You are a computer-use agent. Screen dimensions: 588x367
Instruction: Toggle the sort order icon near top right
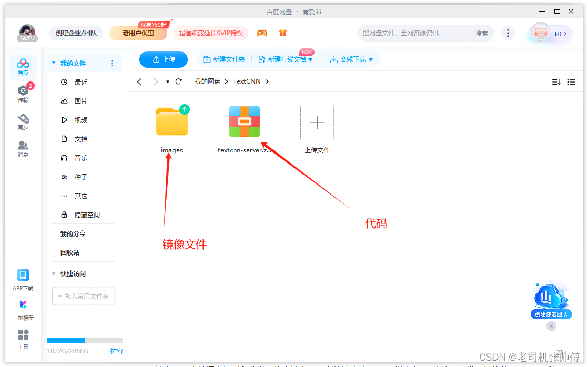point(556,82)
